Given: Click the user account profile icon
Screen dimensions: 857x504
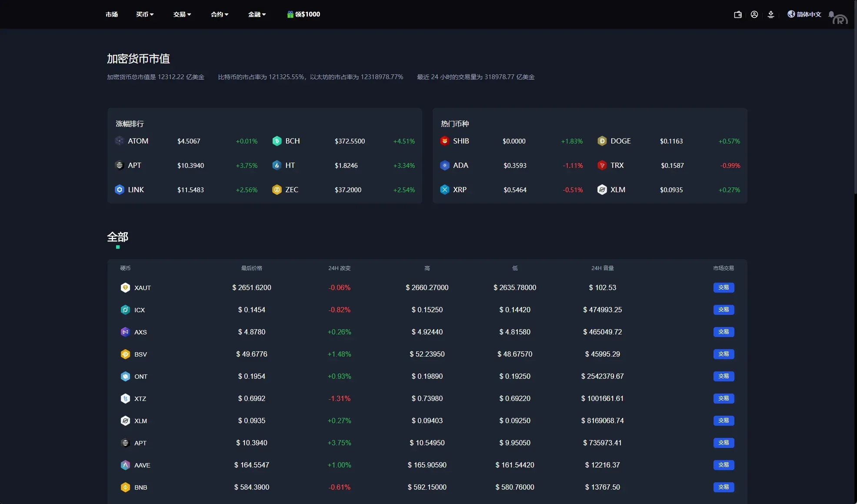Looking at the screenshot, I should 754,14.
